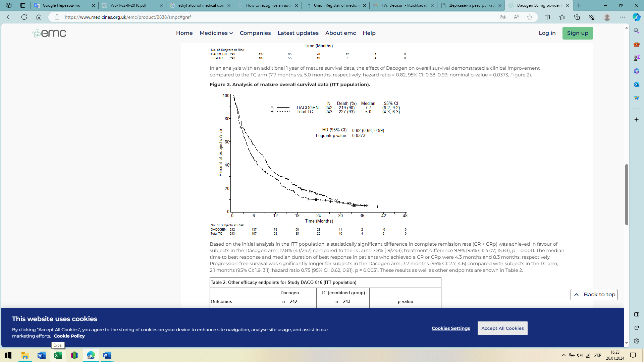The image size is (644, 362).
Task: Open the Latest updates menu item
Action: [298, 33]
